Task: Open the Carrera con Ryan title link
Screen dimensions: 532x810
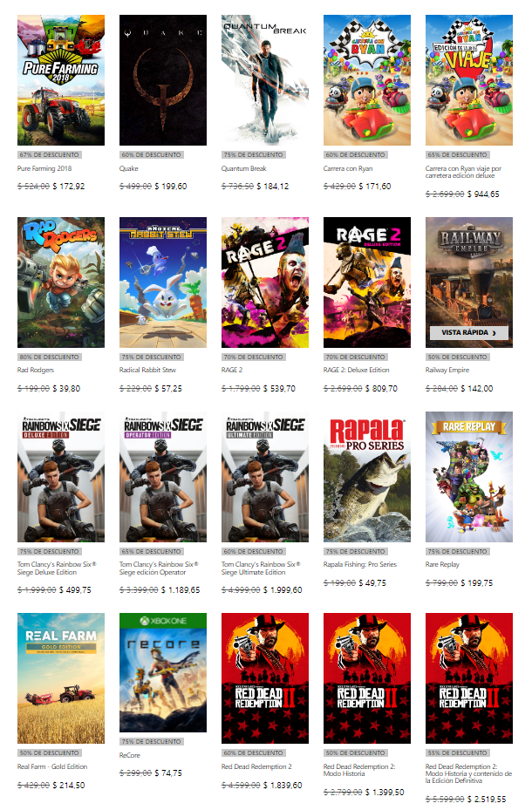Action: 348,168
